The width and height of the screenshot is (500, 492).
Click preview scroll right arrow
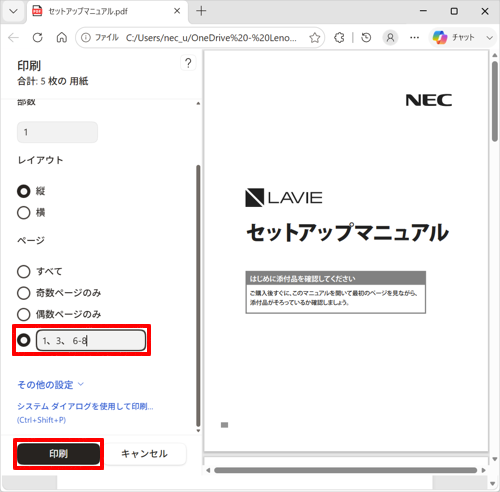(x=484, y=470)
